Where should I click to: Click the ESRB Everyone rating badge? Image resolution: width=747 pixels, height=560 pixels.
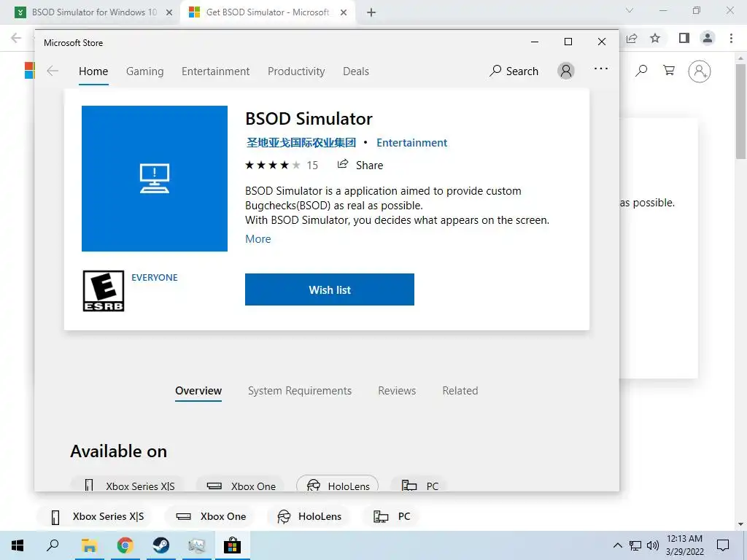click(x=104, y=291)
